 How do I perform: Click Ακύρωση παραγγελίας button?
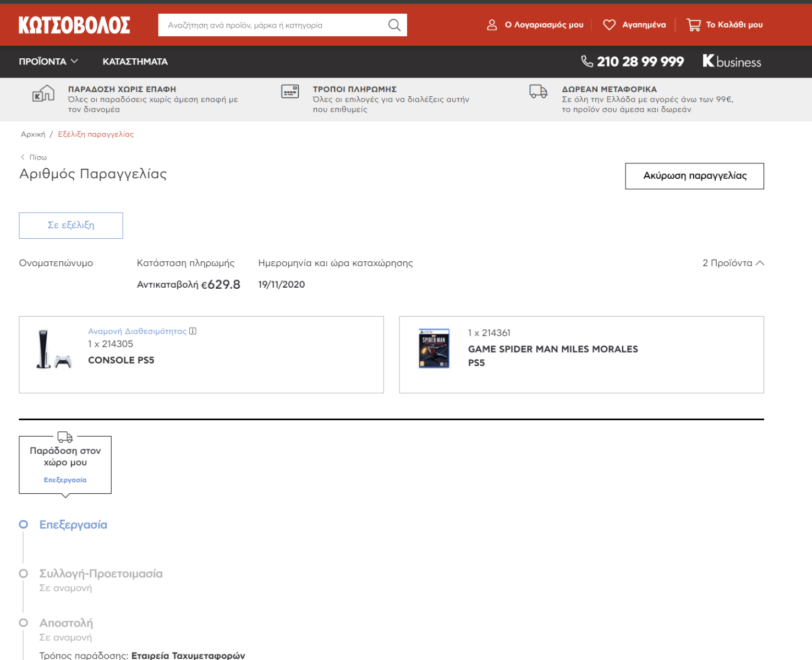coord(695,176)
